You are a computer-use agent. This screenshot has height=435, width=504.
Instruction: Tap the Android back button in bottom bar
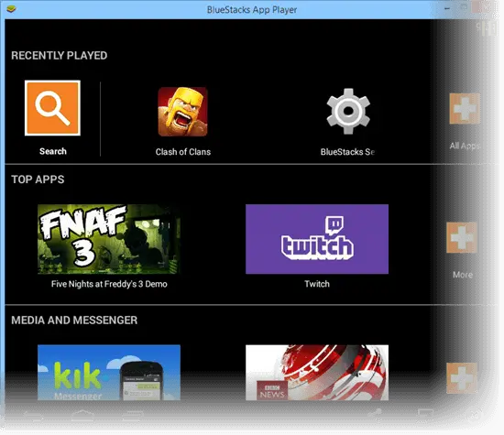[33, 416]
